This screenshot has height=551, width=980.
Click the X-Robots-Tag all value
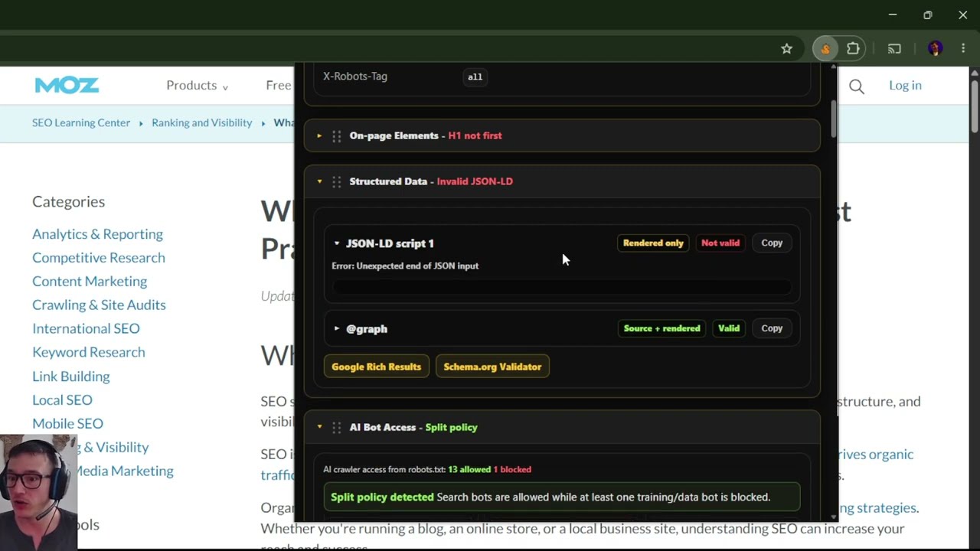475,77
